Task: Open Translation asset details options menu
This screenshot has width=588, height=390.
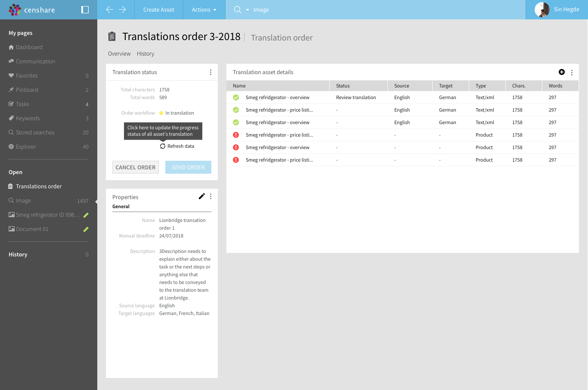Action: click(x=572, y=72)
